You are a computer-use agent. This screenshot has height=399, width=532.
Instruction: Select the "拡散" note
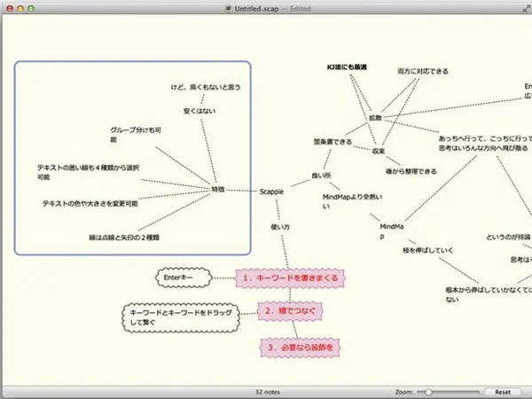tap(376, 118)
